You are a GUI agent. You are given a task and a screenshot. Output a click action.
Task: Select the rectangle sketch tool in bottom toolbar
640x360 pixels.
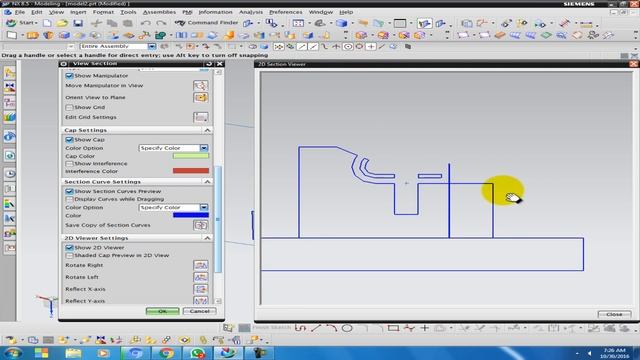click(393, 328)
